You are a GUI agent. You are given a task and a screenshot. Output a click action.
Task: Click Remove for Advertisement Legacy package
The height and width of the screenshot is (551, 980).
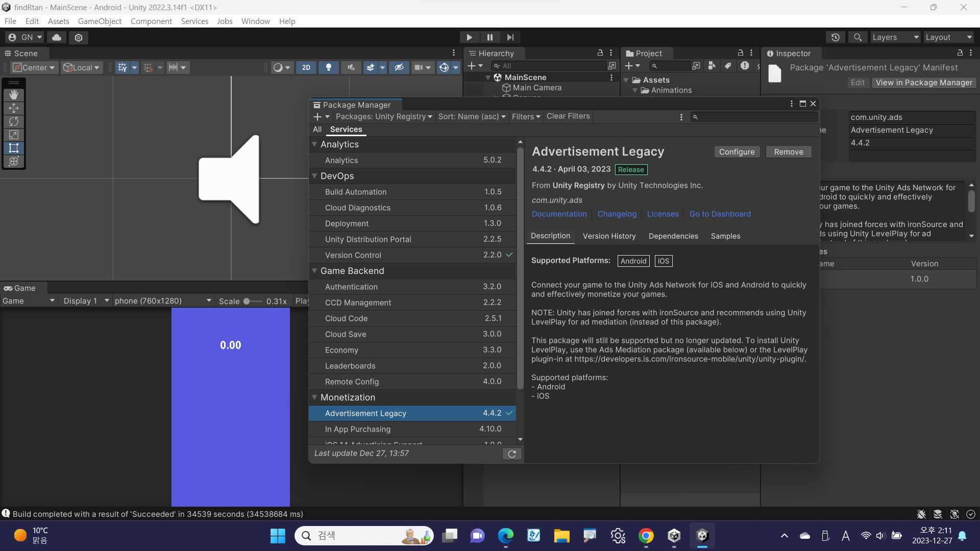[x=789, y=152]
